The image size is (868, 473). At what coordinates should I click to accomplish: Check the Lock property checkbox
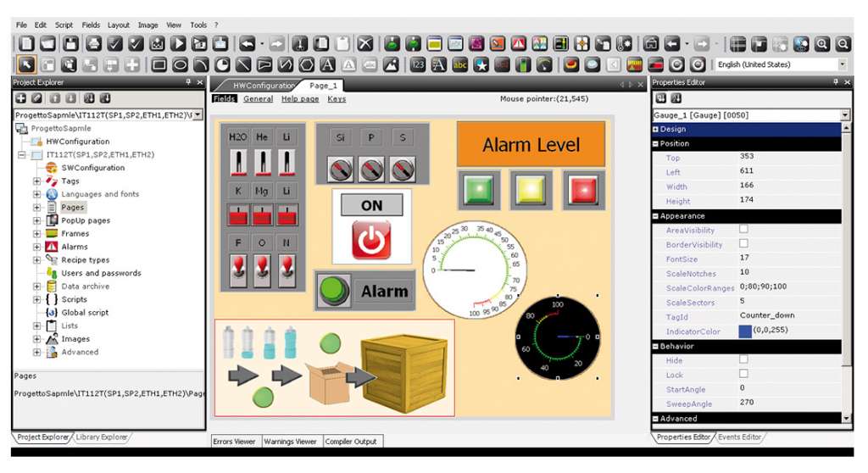(x=743, y=374)
